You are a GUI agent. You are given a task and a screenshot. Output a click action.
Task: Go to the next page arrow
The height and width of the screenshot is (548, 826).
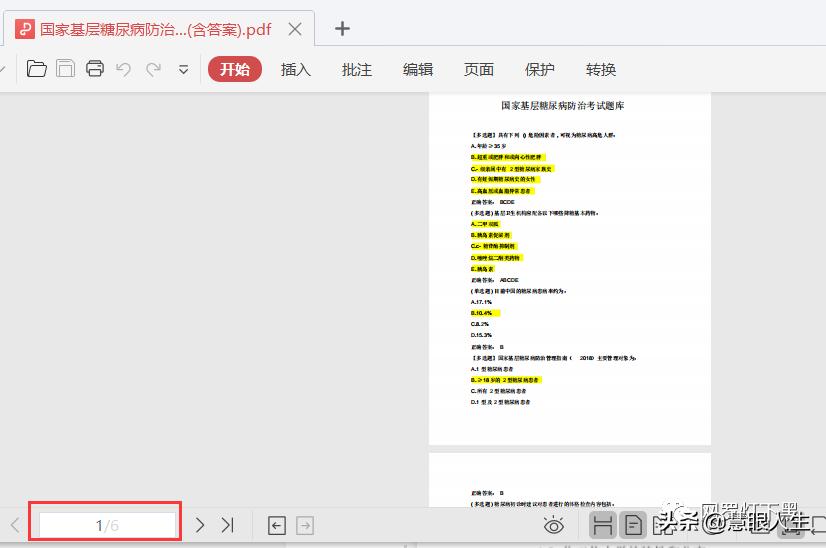(x=200, y=525)
